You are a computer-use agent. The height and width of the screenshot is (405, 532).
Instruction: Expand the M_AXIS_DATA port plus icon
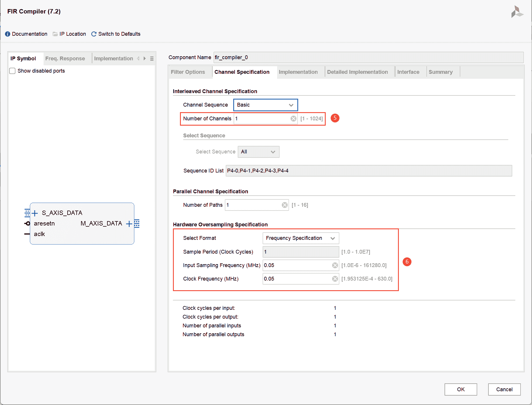(x=129, y=224)
